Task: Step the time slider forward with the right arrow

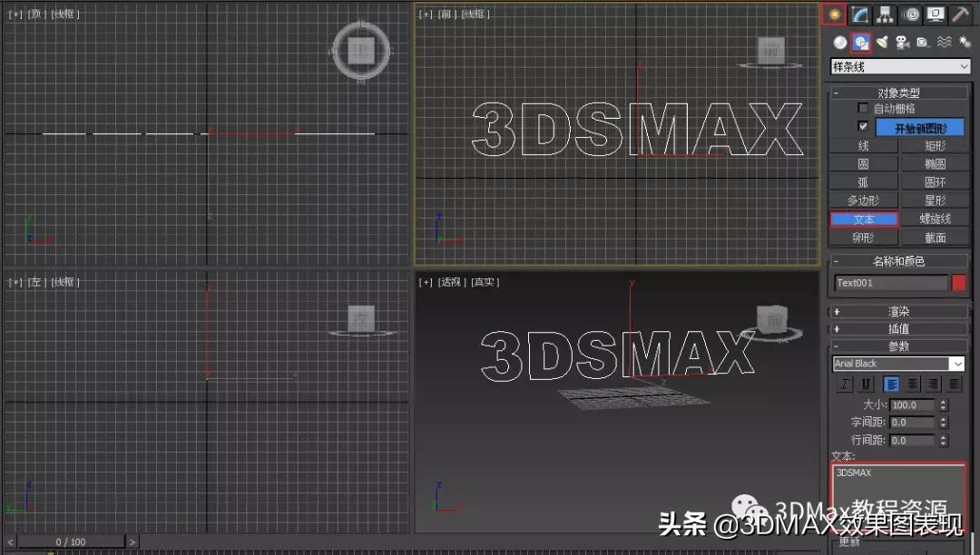Action: tap(132, 542)
